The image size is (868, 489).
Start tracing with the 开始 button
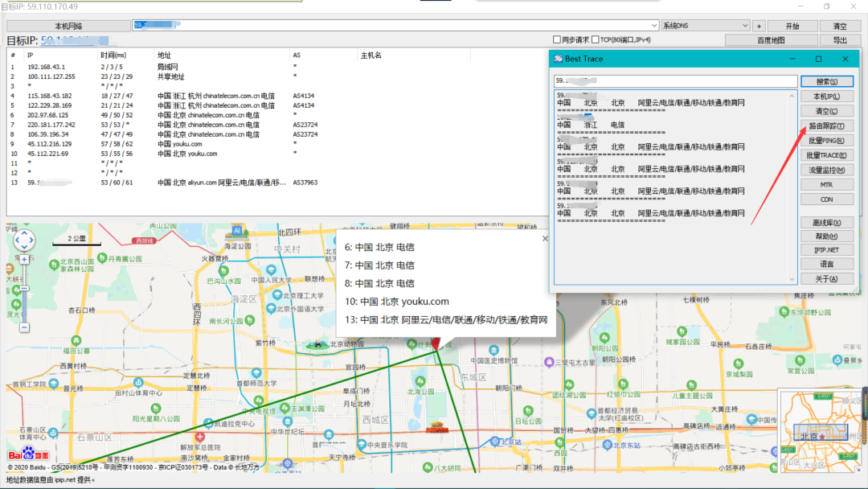click(792, 26)
